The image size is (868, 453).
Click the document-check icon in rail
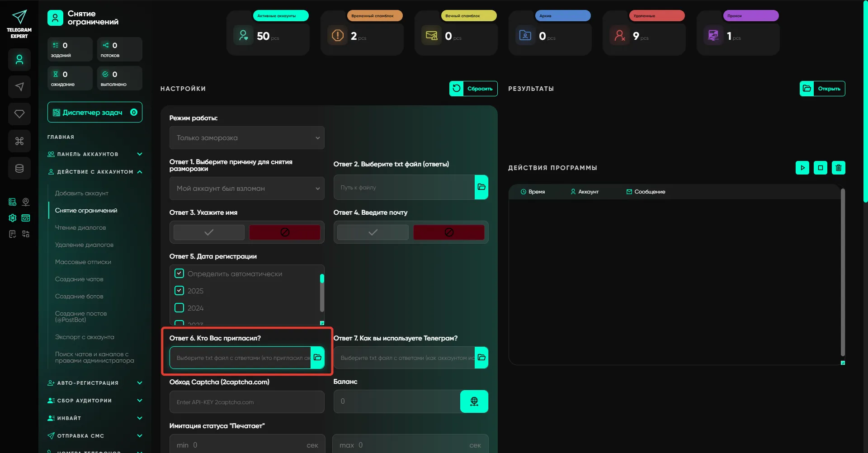13,234
